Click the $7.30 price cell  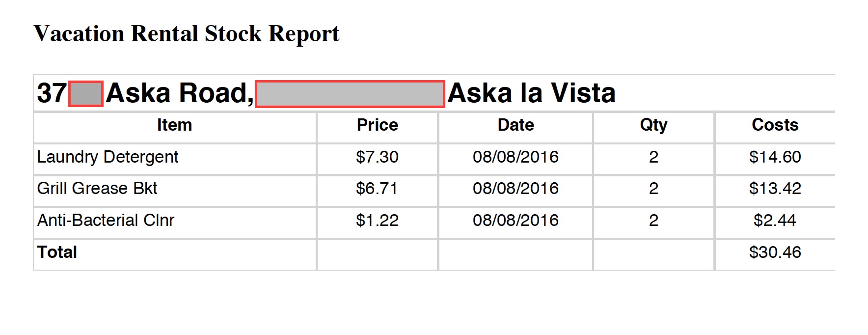tap(377, 157)
